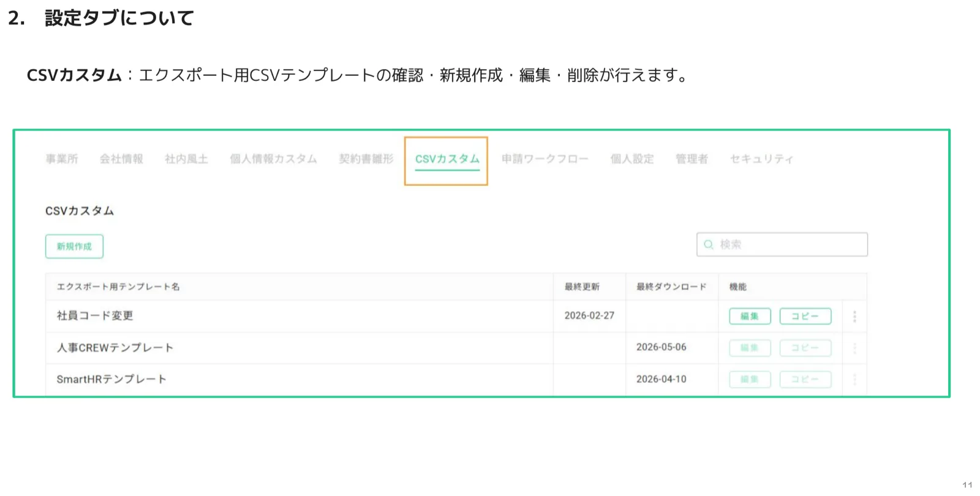This screenshot has width=980, height=496.
Task: Edit the SmartHRテンプレート template
Action: (x=750, y=380)
